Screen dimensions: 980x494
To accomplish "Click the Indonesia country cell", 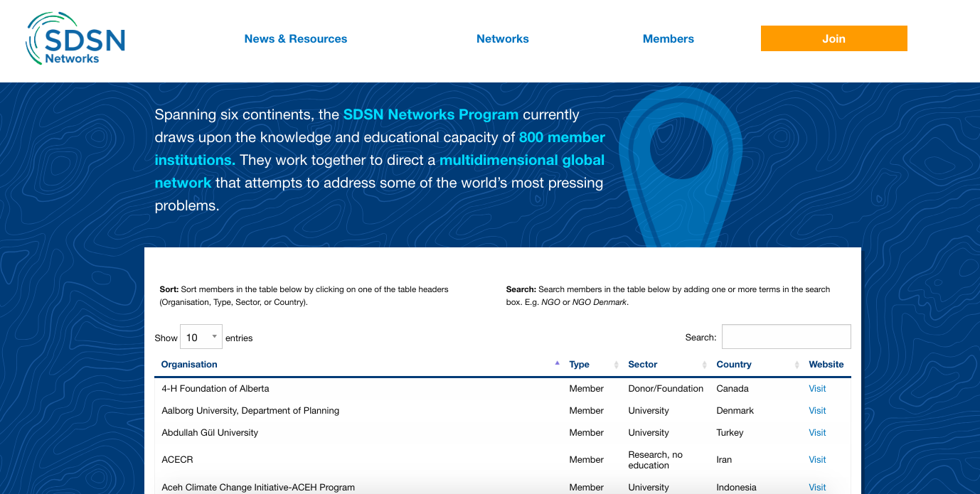I will coord(736,488).
